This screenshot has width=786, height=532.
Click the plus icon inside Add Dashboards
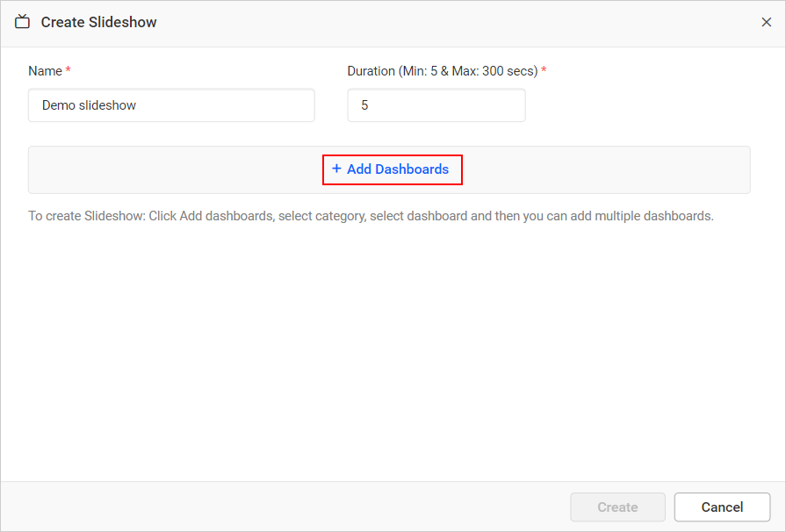(336, 168)
